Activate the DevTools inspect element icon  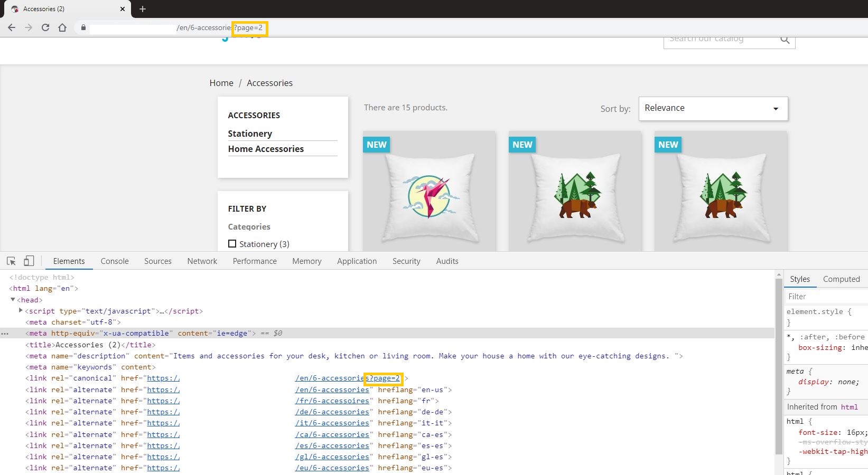[x=11, y=261]
